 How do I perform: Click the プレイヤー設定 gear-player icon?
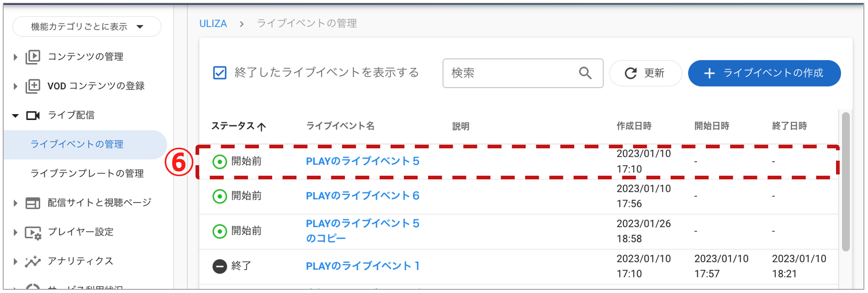[x=33, y=233]
